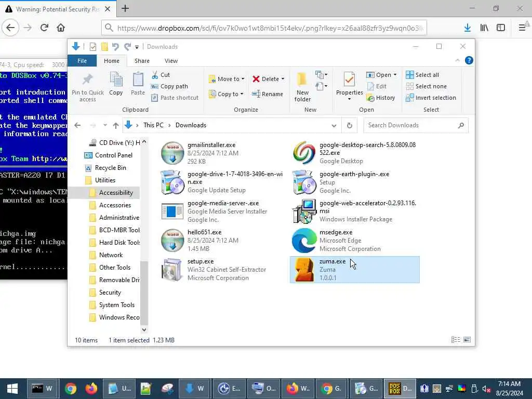
Task: Open the Properties icon in ribbon
Action: 349,79
